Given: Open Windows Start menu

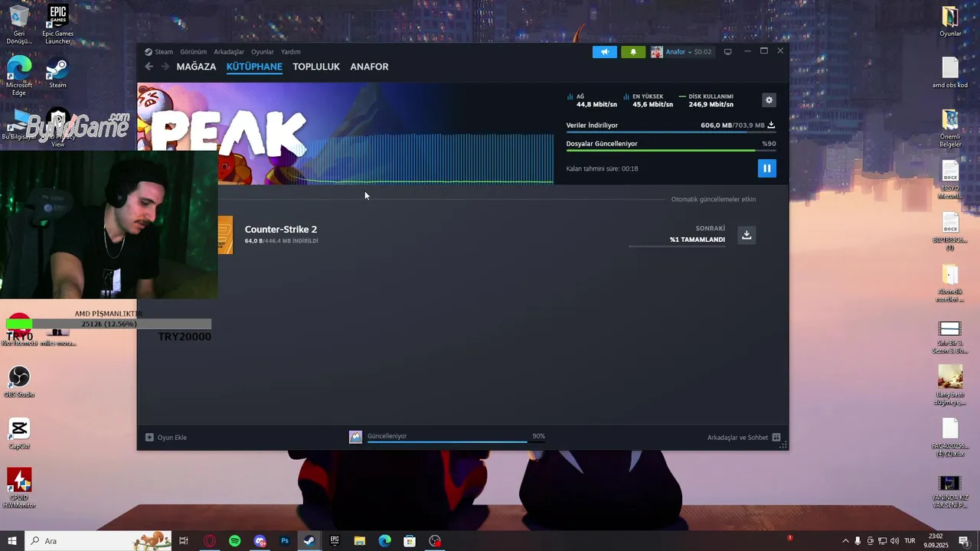Looking at the screenshot, I should (12, 541).
